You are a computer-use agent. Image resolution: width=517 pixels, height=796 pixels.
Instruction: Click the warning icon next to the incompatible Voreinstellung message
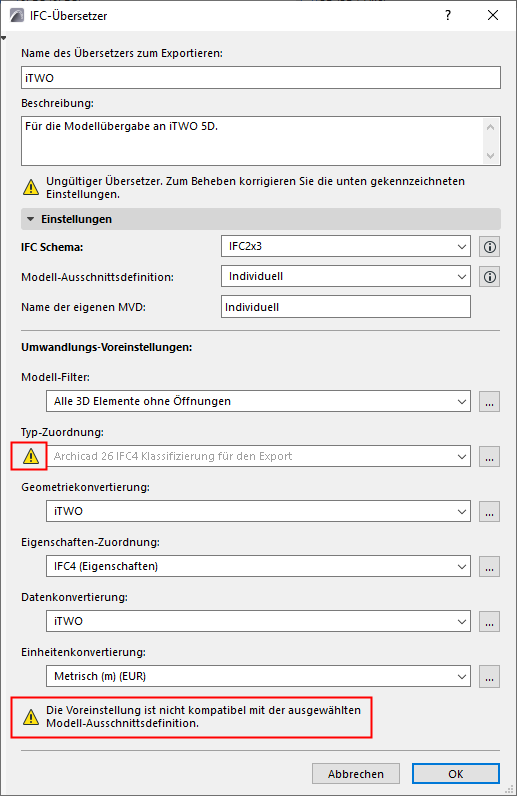pos(31,717)
